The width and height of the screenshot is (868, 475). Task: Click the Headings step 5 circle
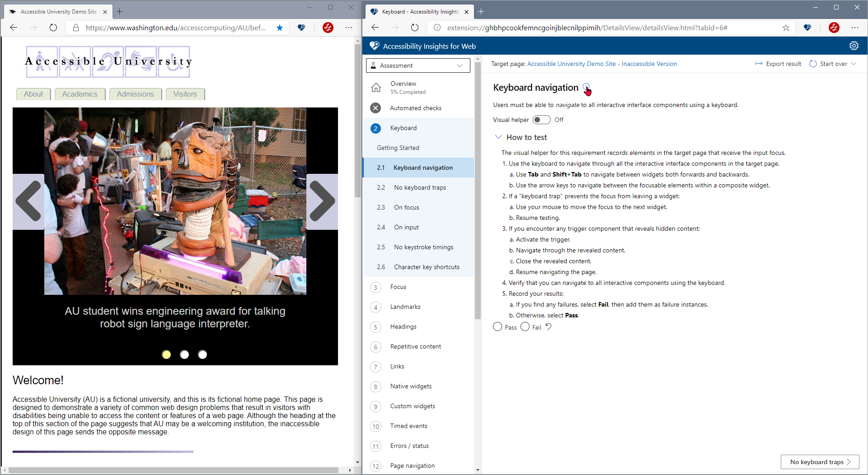(375, 327)
